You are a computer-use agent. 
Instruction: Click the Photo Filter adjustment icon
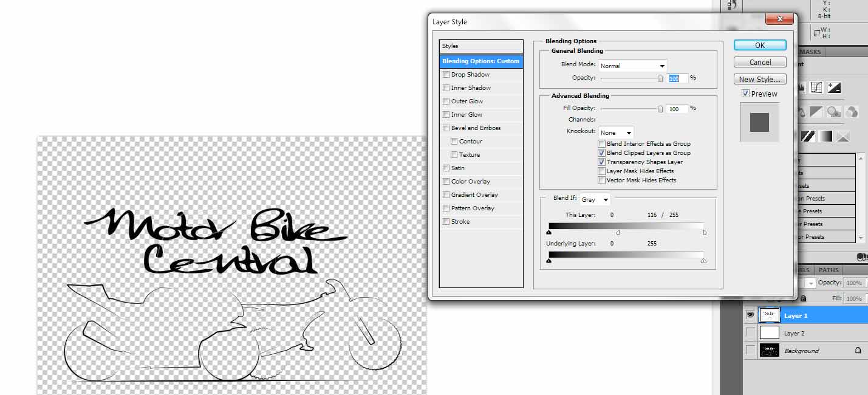[x=834, y=112]
